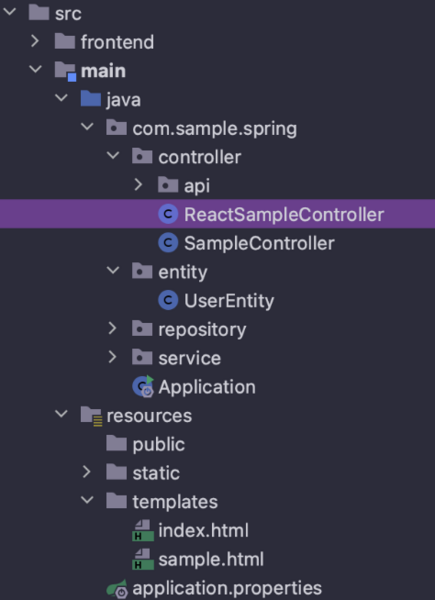Viewport: 435px width, 600px height.
Task: Expand the api package
Action: [x=138, y=185]
